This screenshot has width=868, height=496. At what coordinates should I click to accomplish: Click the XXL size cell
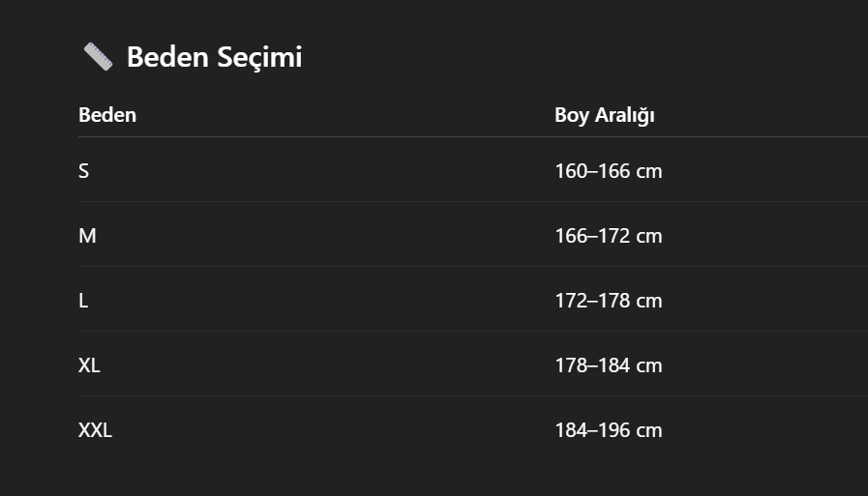tap(95, 429)
